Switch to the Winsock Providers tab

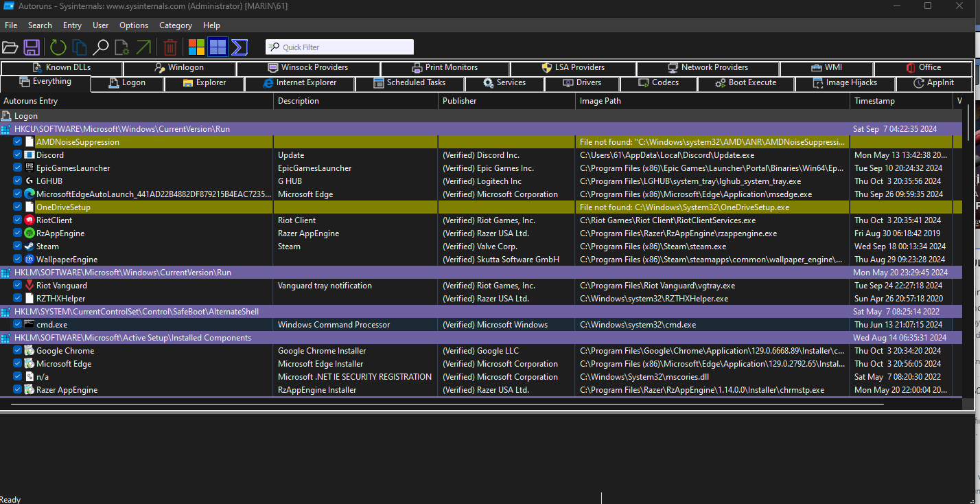[x=308, y=68]
